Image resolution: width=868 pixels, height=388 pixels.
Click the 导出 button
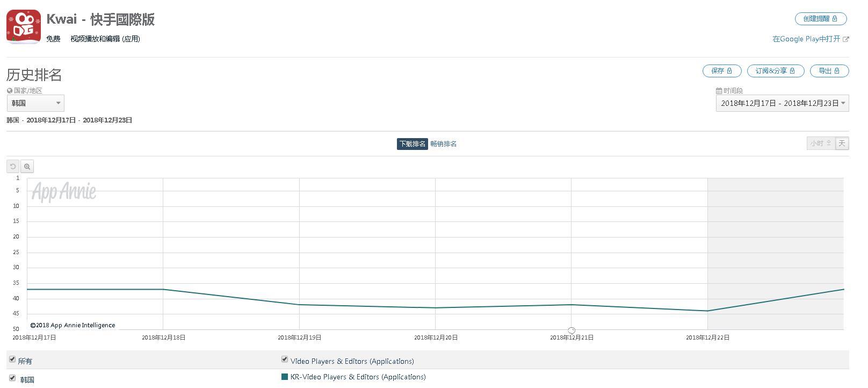[x=829, y=71]
